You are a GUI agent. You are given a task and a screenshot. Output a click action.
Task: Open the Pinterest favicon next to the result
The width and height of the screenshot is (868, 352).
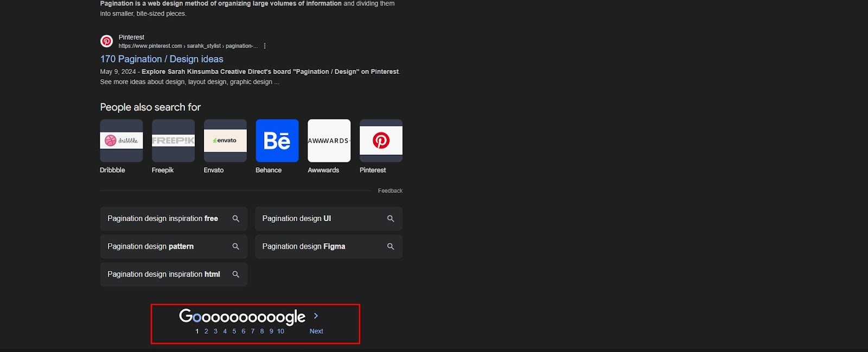(107, 41)
